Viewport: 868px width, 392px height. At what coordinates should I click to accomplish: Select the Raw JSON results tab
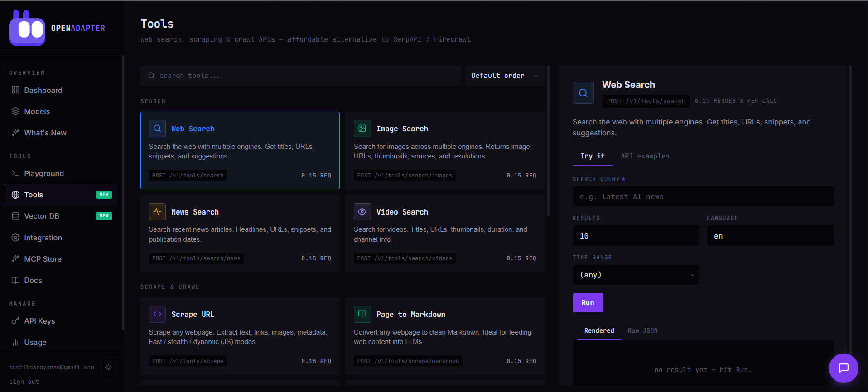click(642, 331)
